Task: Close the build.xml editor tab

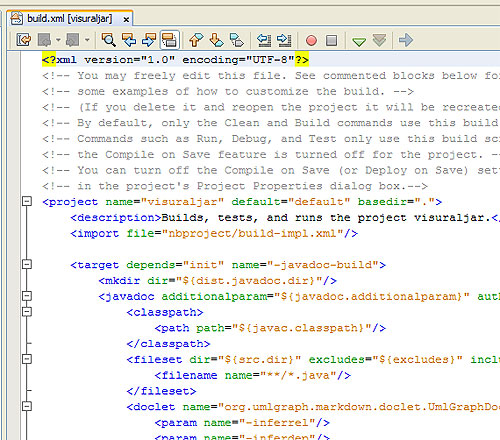Action: [126, 20]
